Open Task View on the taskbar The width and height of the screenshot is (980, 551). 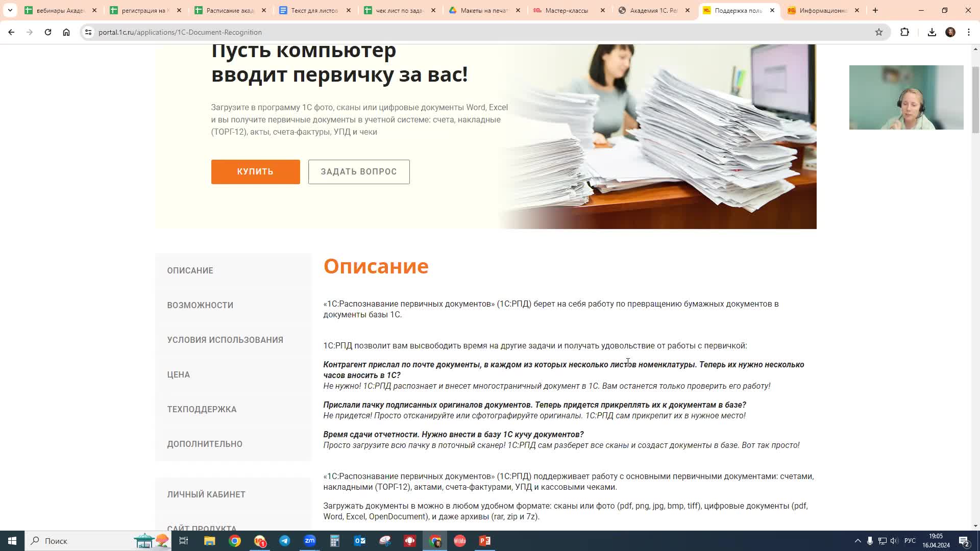pyautogui.click(x=184, y=541)
